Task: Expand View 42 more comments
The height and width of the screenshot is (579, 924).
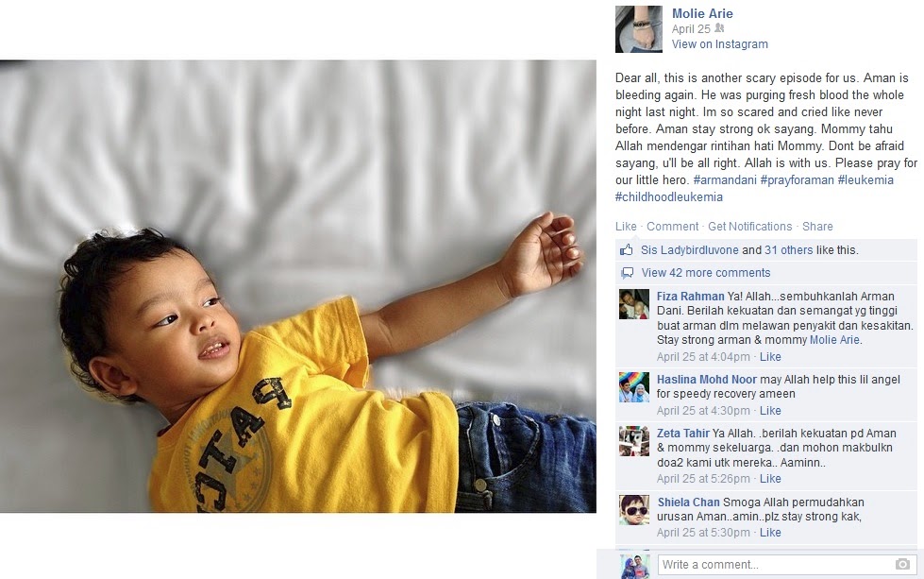Action: click(705, 273)
